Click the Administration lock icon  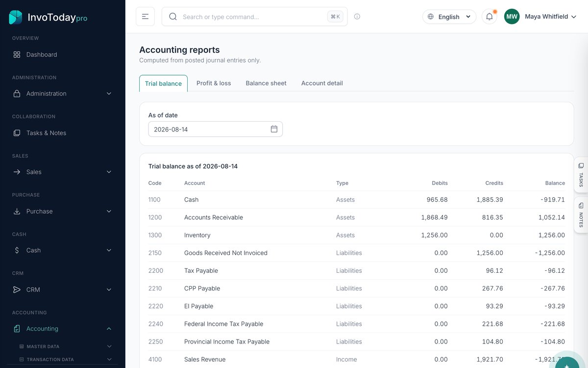click(17, 94)
